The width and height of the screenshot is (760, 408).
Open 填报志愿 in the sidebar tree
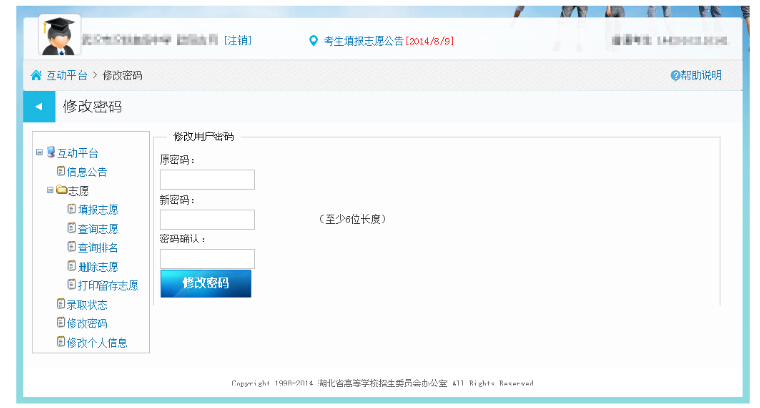click(x=97, y=209)
